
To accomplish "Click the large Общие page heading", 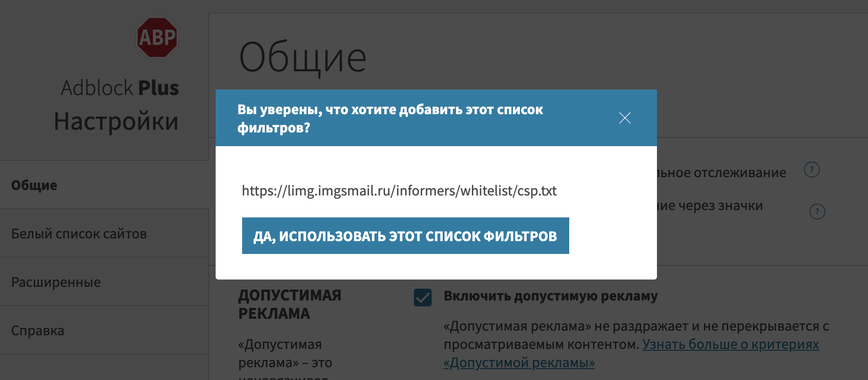I will pos(302,58).
